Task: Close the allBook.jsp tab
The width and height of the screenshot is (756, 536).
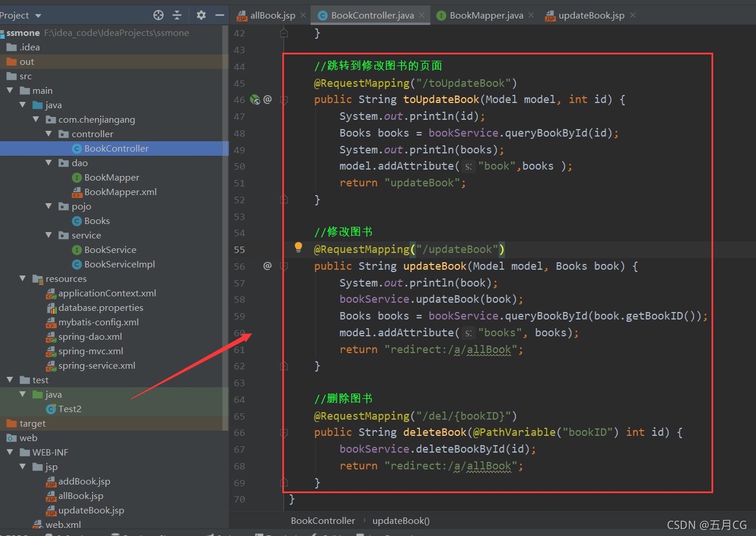Action: (x=303, y=16)
